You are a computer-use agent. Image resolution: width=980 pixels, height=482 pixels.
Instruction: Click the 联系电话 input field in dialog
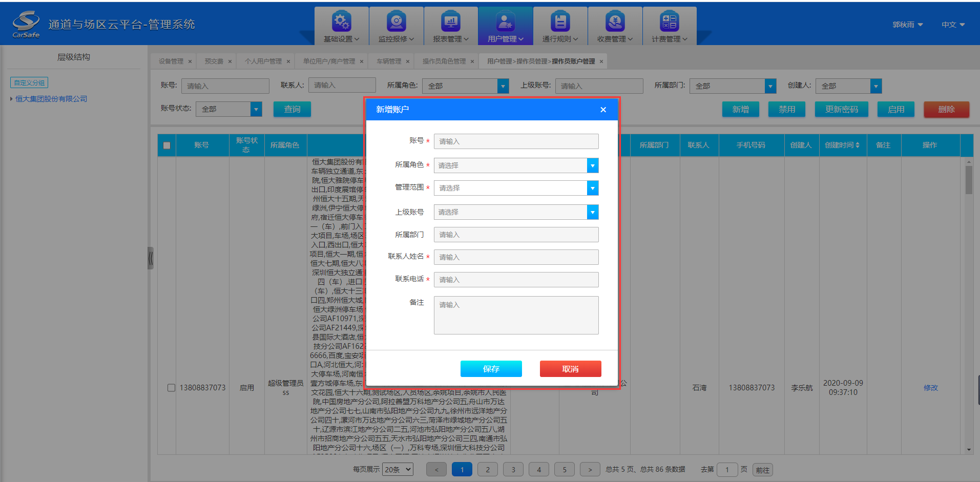point(516,280)
